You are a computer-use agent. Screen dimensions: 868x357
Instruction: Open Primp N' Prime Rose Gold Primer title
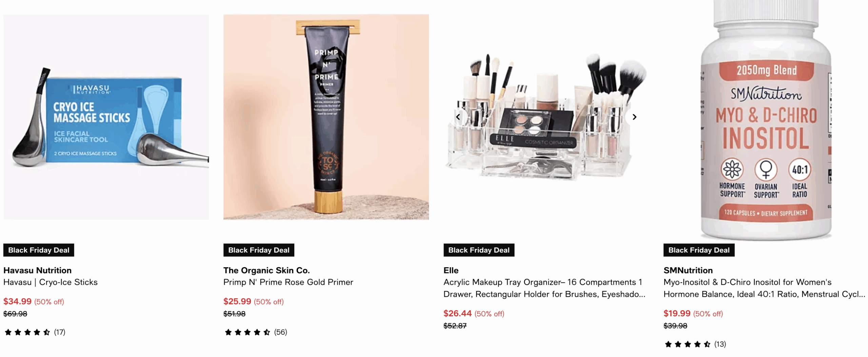tap(288, 282)
